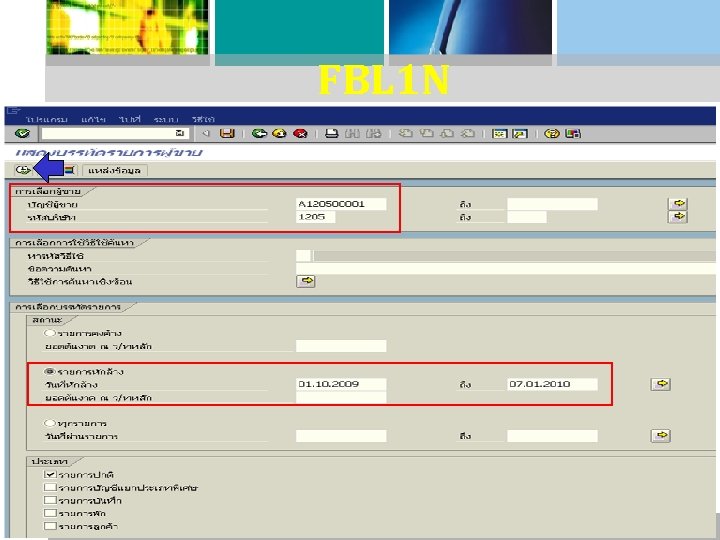Click the red Cancel icon
This screenshot has height=540, width=720.
300,134
